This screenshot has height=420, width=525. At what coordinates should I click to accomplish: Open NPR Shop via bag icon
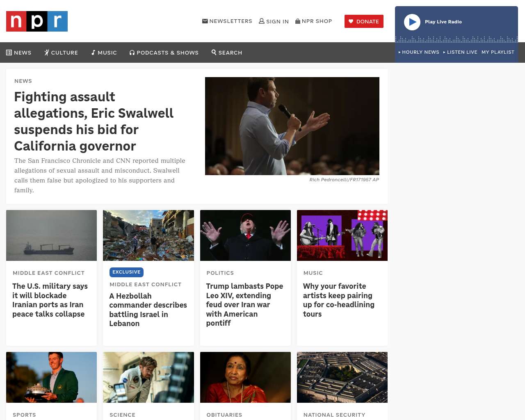[x=298, y=21]
